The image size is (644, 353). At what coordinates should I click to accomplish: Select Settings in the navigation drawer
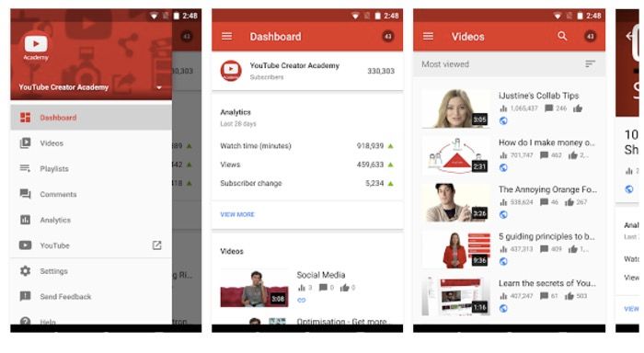(x=91, y=271)
